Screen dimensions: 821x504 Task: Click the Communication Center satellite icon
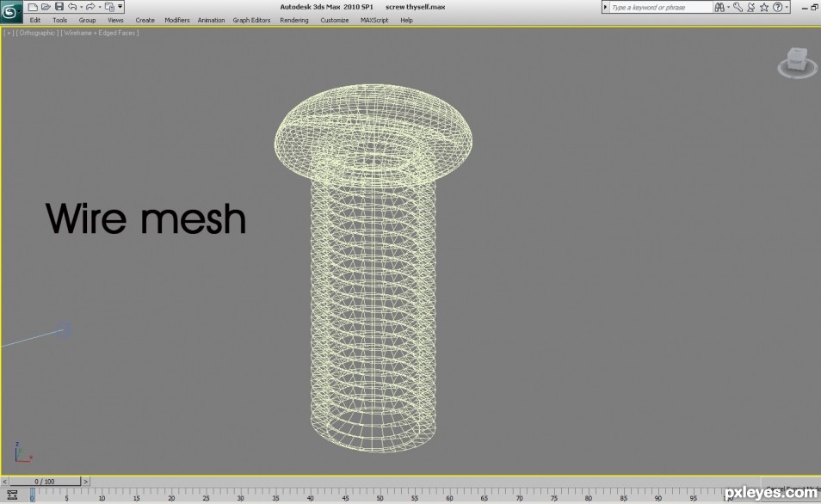(750, 7)
